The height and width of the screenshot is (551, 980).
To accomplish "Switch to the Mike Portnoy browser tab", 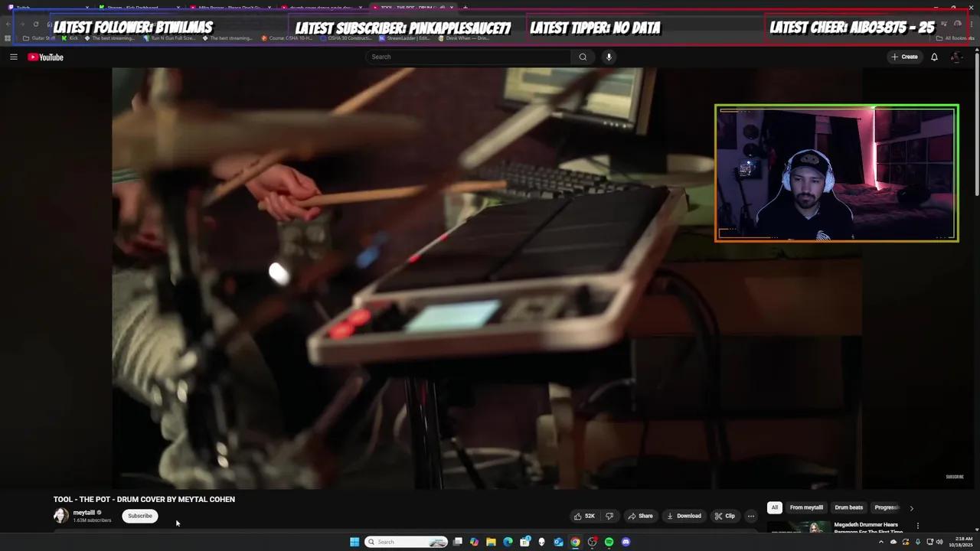I will click(230, 7).
